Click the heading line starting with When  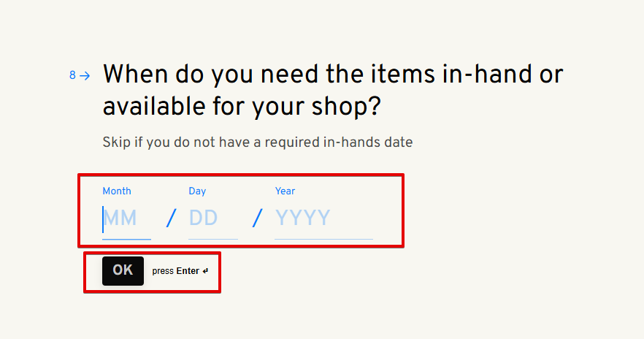click(333, 75)
